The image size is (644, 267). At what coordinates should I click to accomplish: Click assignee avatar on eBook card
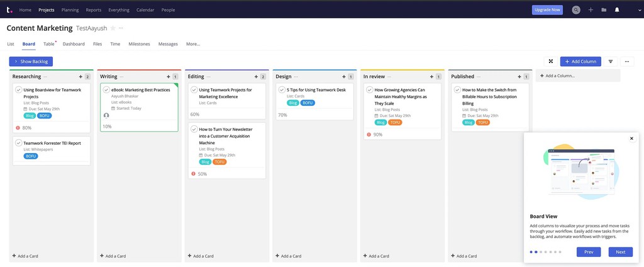tap(106, 116)
